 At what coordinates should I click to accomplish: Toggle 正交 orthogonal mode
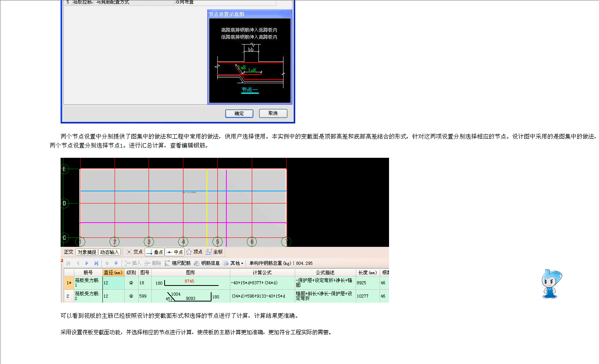(x=68, y=252)
